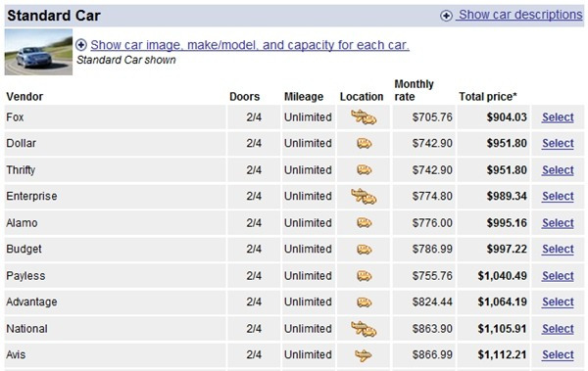Select the Advantage rental at $1,064.19
The width and height of the screenshot is (588, 371).
point(558,302)
